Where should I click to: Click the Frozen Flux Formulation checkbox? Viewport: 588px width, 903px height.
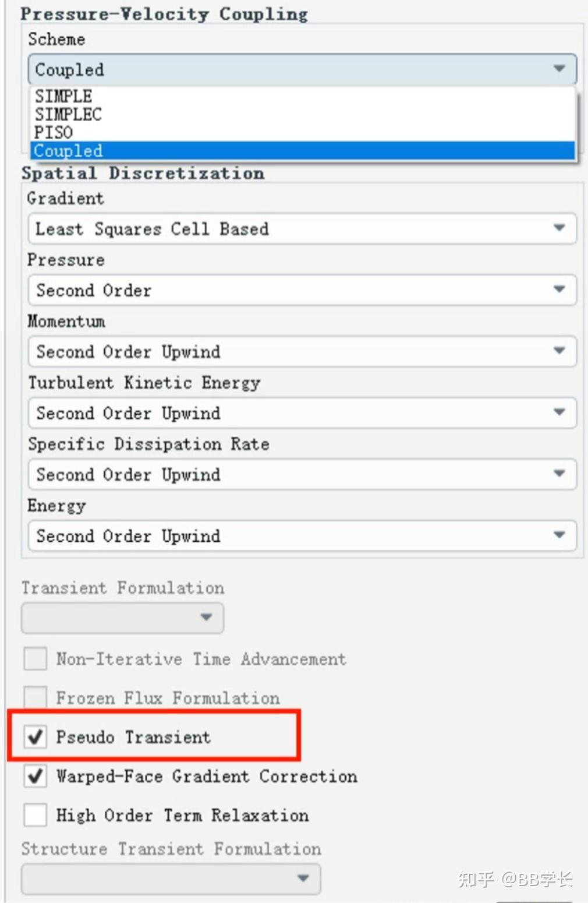(x=36, y=697)
